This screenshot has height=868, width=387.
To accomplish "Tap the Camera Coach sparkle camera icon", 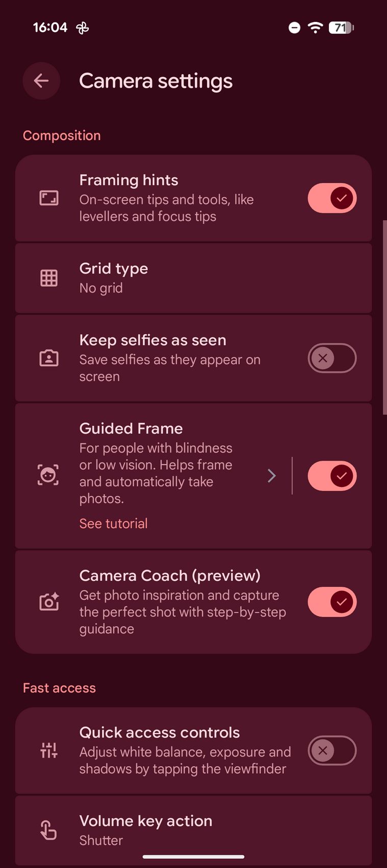I will click(x=49, y=602).
